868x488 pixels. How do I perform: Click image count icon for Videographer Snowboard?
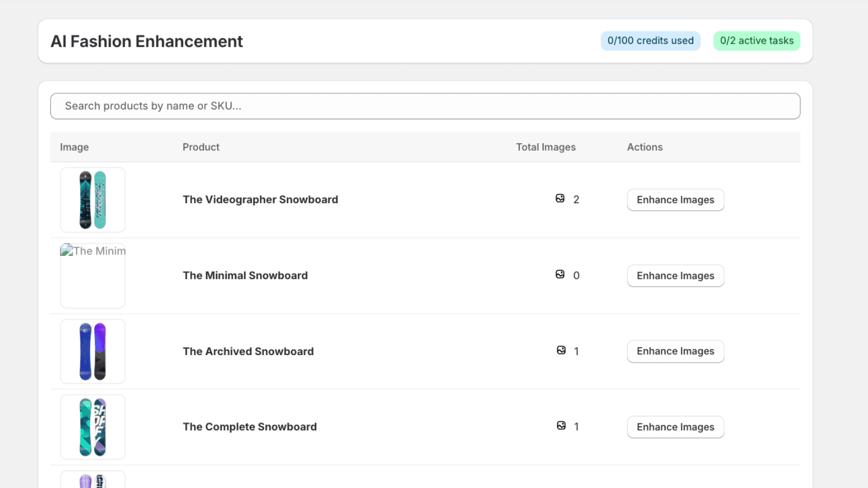[560, 198]
